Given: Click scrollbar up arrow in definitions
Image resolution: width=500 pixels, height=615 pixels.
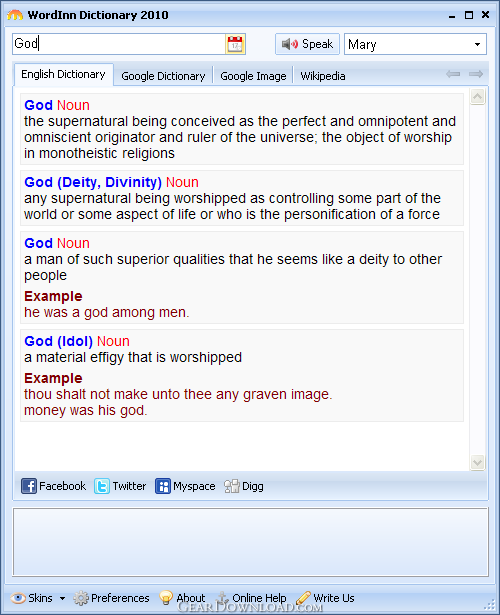Looking at the screenshot, I should tap(477, 96).
